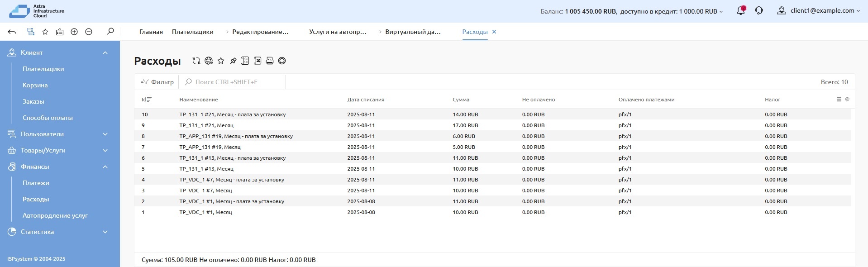The height and width of the screenshot is (267, 868).
Task: Add Расходы page to favorites star
Action: coord(221,61)
